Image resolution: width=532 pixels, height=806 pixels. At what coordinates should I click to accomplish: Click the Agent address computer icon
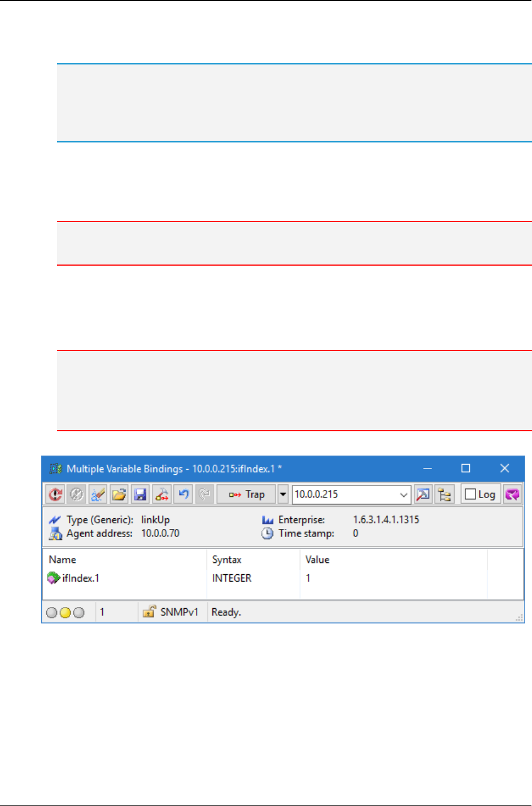tap(55, 533)
